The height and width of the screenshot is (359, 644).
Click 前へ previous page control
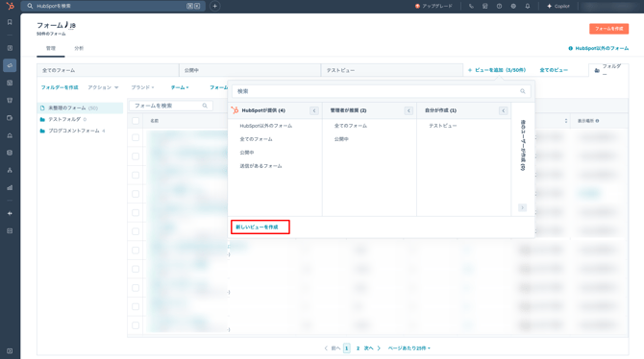click(333, 348)
